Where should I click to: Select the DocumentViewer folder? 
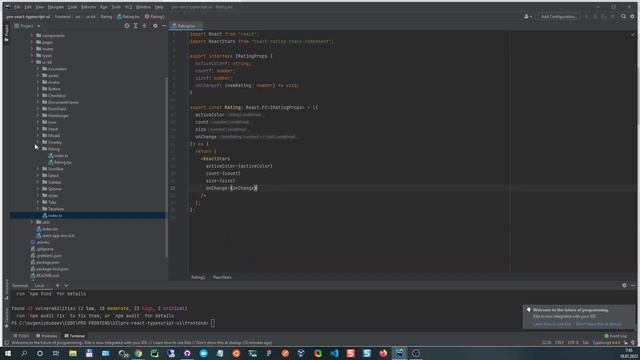[60, 102]
